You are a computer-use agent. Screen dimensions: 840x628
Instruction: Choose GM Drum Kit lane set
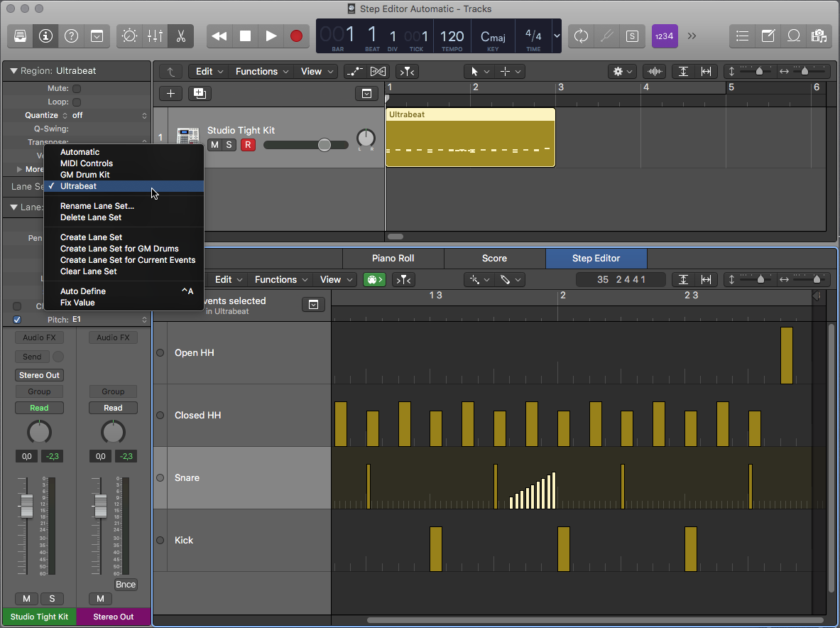pyautogui.click(x=85, y=175)
